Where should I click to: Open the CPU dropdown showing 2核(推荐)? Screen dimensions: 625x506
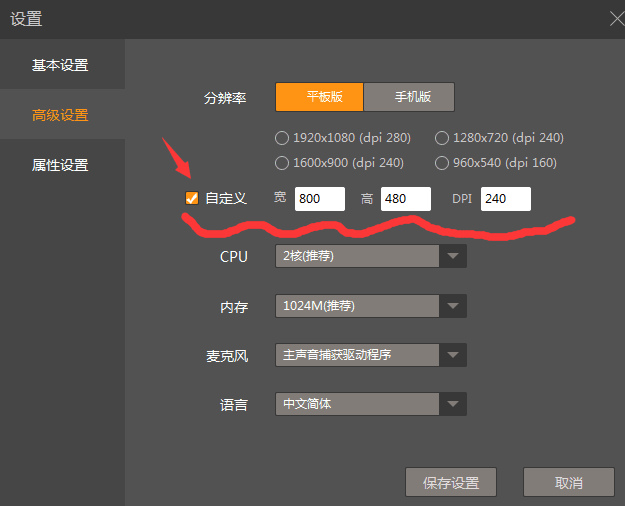pos(371,256)
